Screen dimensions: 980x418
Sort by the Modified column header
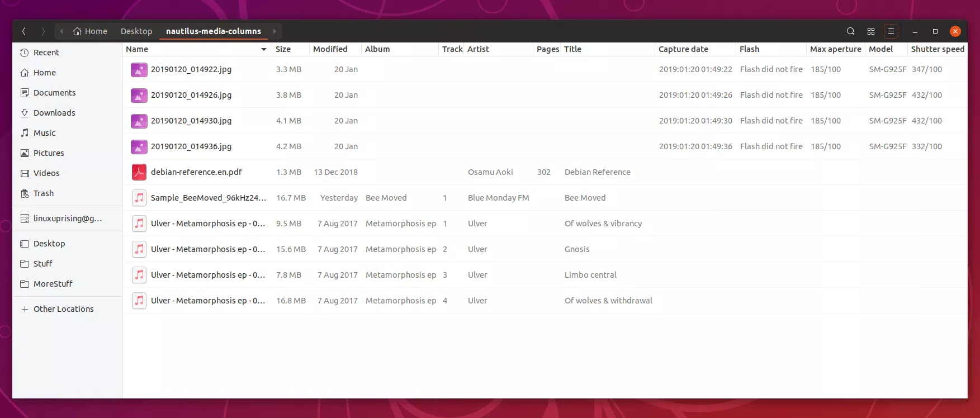coord(335,49)
